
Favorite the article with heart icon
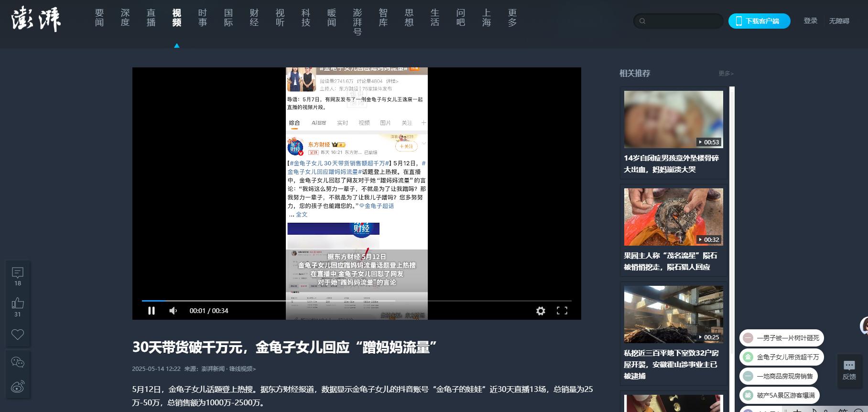click(18, 335)
